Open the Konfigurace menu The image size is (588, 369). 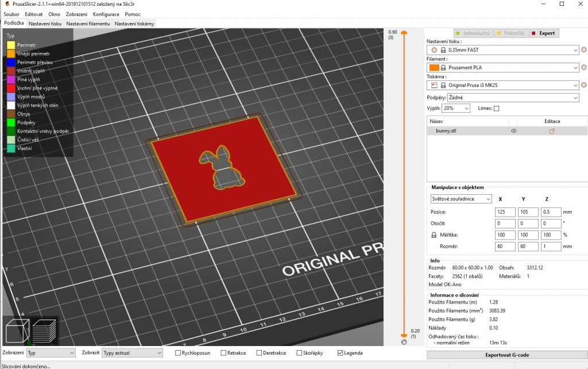[106, 14]
